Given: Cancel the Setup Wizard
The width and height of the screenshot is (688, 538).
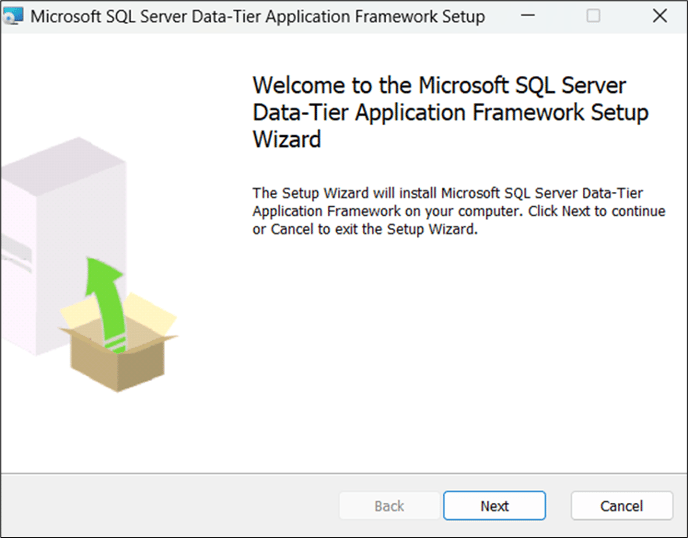Looking at the screenshot, I should 622,506.
